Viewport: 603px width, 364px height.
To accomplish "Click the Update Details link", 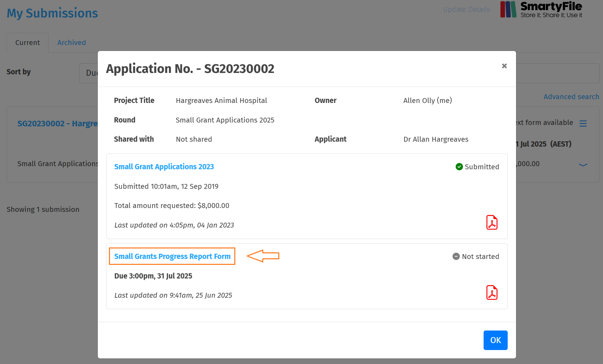I will click(466, 9).
